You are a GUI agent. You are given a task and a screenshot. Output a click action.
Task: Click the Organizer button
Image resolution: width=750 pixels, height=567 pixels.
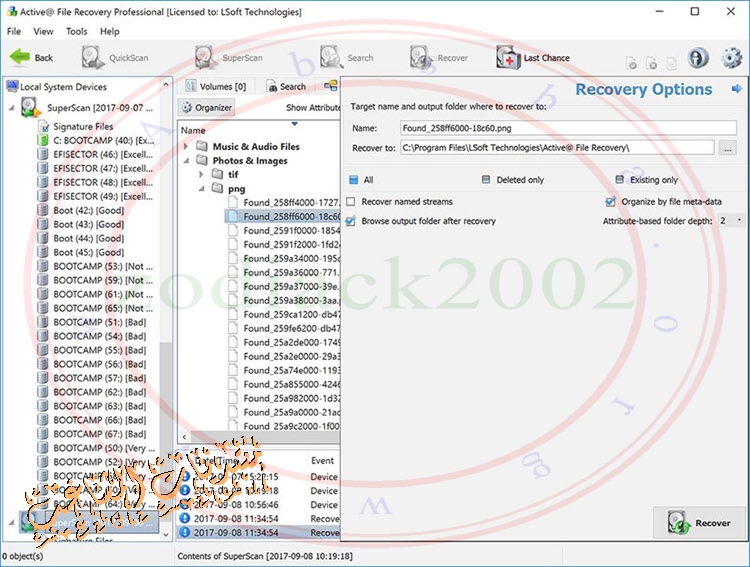click(206, 108)
